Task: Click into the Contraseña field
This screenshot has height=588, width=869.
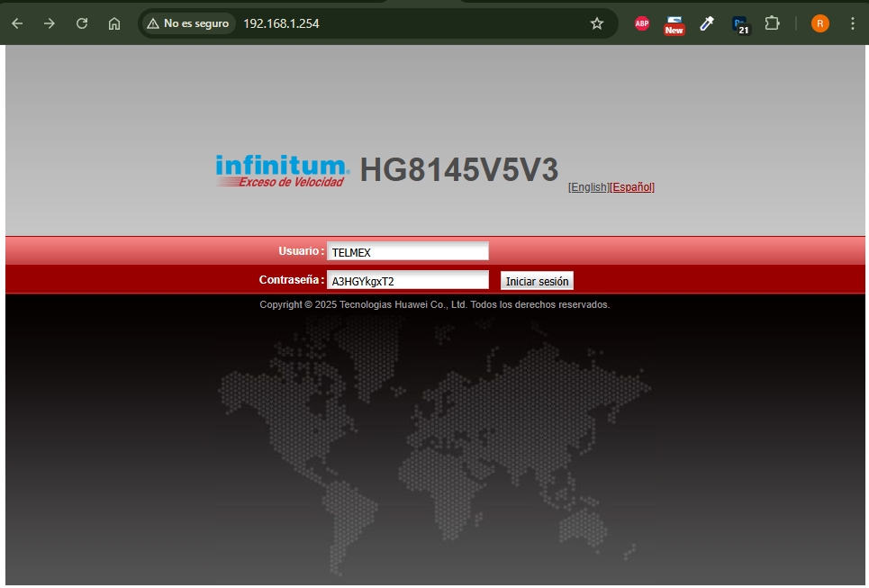Action: click(407, 281)
